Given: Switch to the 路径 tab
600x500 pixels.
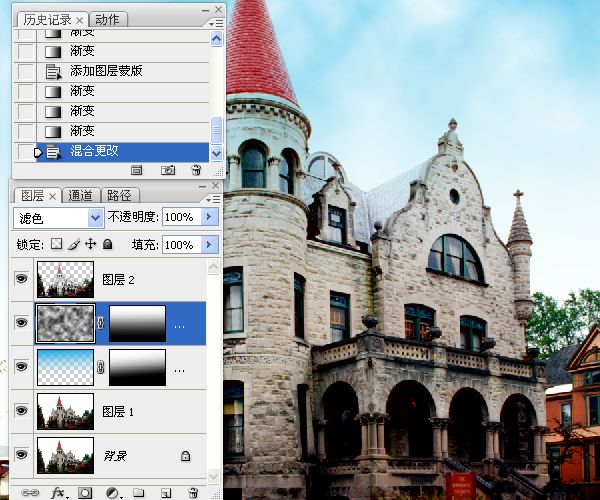Looking at the screenshot, I should (119, 196).
